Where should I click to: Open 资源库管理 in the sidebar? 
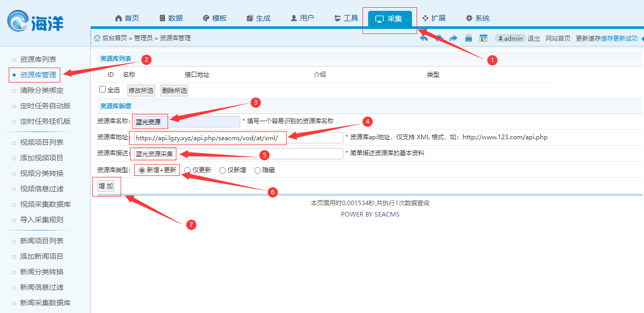point(38,75)
